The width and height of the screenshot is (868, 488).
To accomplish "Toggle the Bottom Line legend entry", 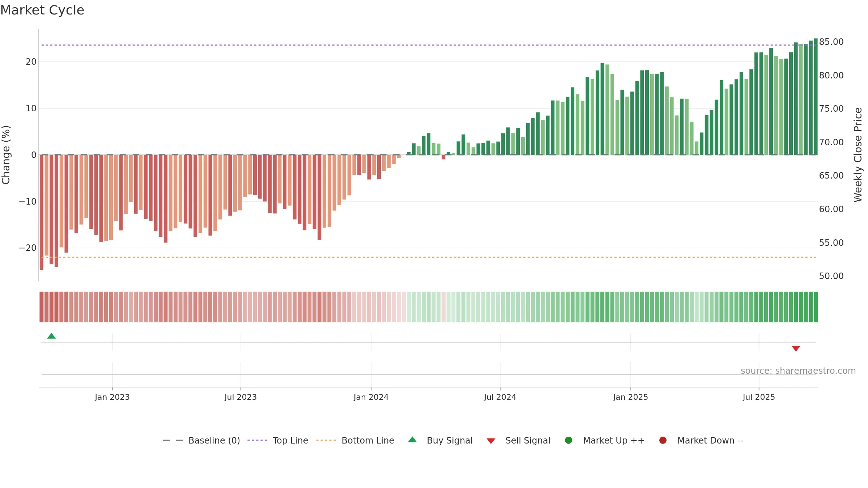I will [355, 440].
